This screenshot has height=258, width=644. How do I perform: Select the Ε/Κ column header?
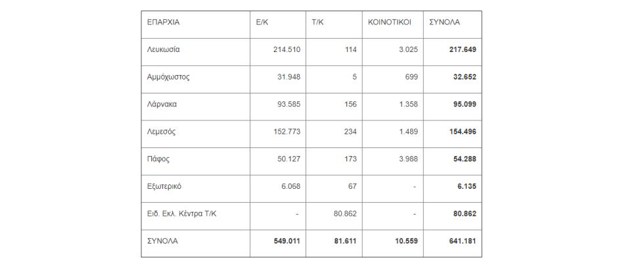[262, 22]
